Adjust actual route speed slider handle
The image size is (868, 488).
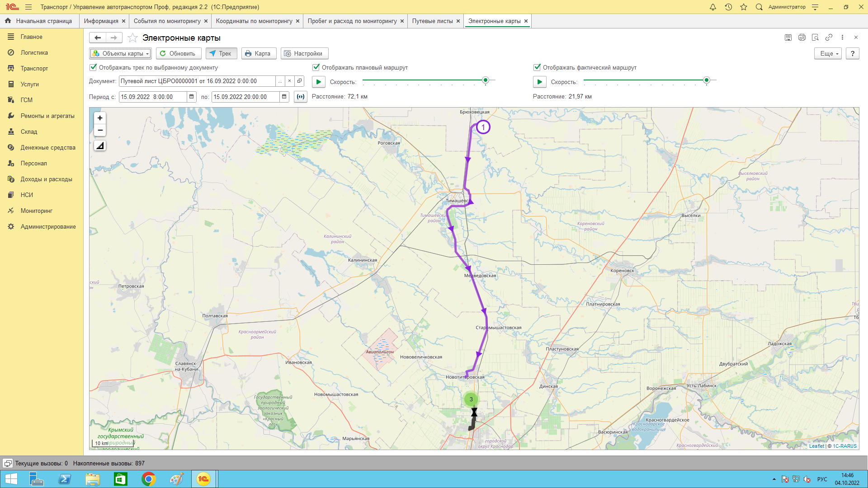[x=706, y=80]
